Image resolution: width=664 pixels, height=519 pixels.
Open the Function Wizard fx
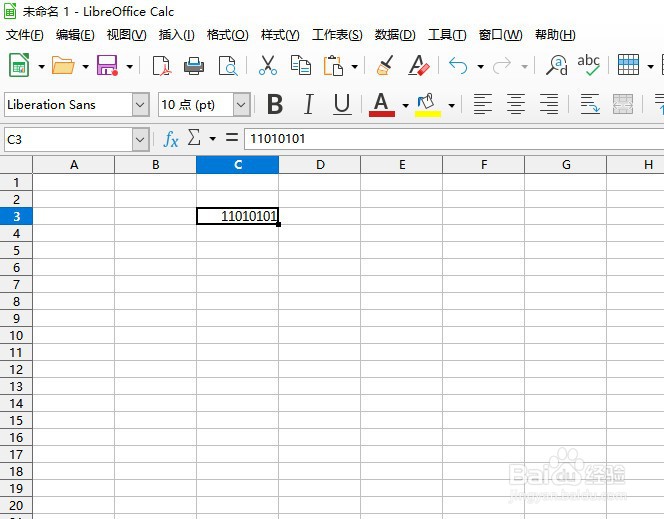[x=171, y=139]
